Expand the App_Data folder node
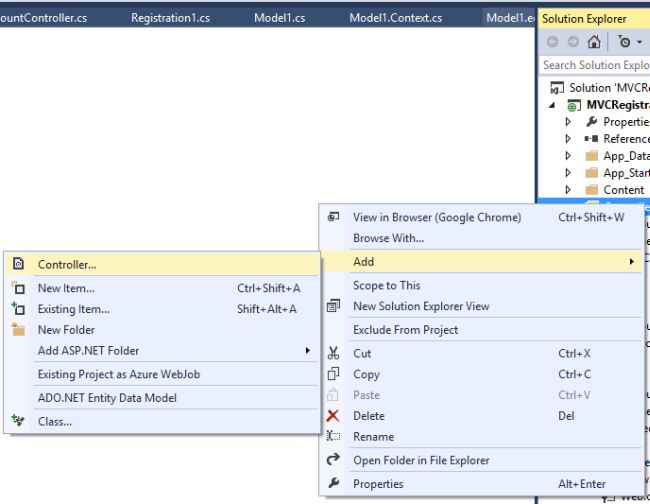 568,156
